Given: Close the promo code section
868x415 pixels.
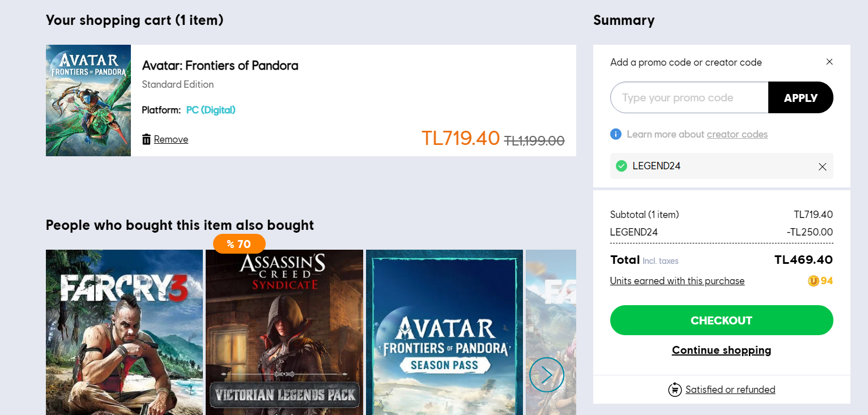Looking at the screenshot, I should [829, 62].
